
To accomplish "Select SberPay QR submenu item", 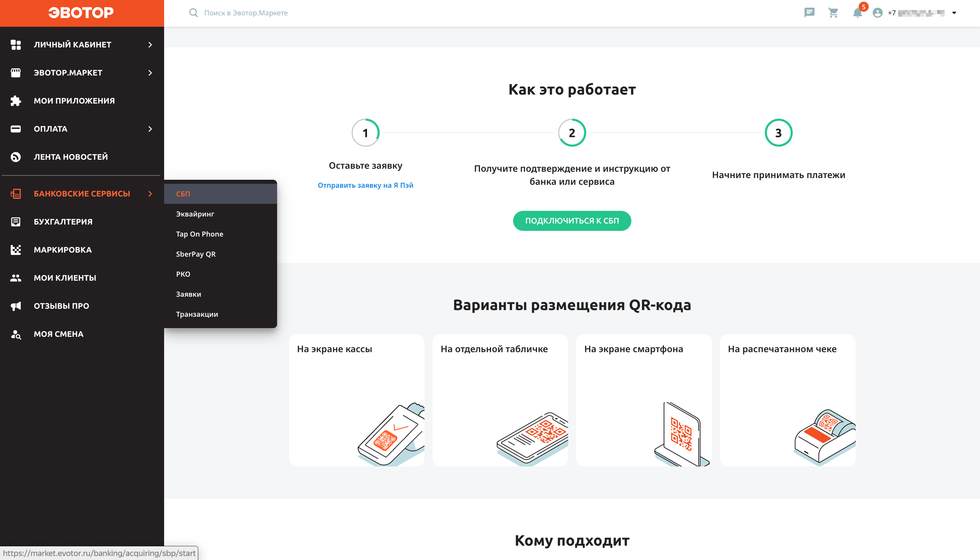I will 220,254.
